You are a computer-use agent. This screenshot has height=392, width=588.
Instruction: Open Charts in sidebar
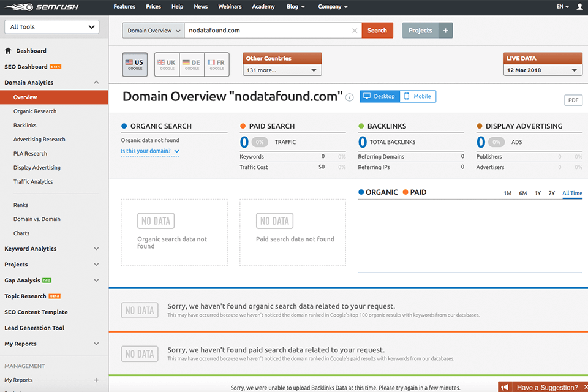pyautogui.click(x=21, y=233)
